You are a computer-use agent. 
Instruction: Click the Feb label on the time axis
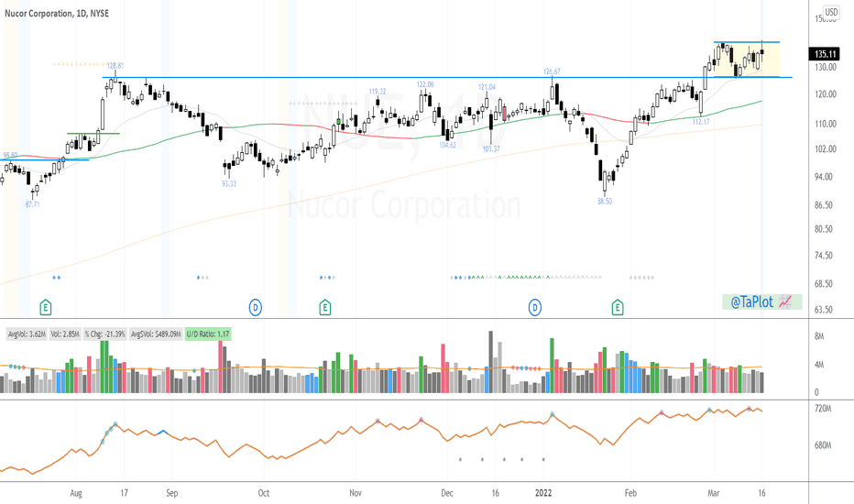[630, 493]
